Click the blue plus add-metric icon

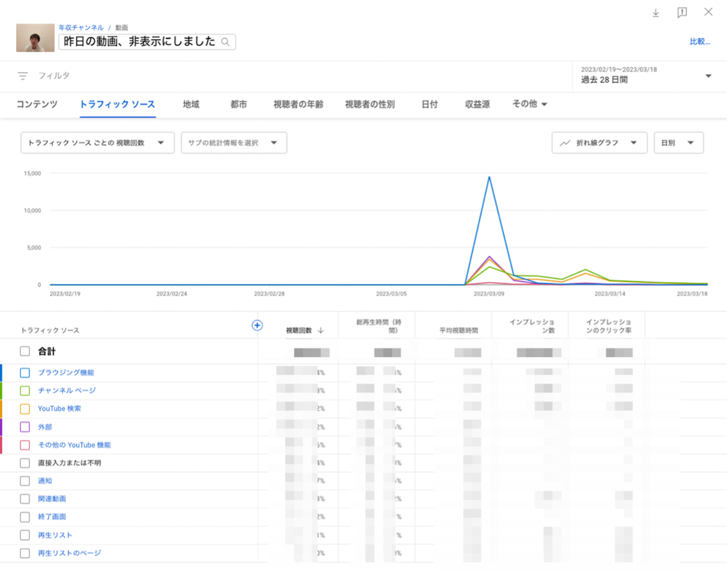(257, 325)
